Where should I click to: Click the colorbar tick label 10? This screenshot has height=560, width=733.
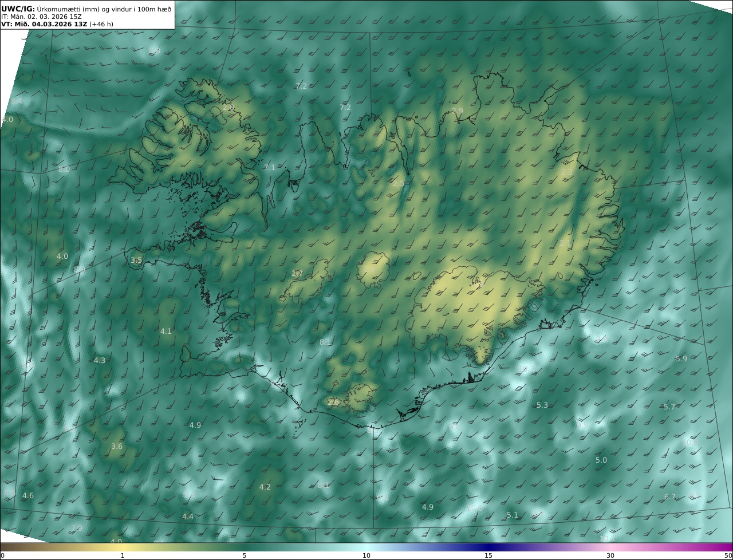pyautogui.click(x=366, y=556)
